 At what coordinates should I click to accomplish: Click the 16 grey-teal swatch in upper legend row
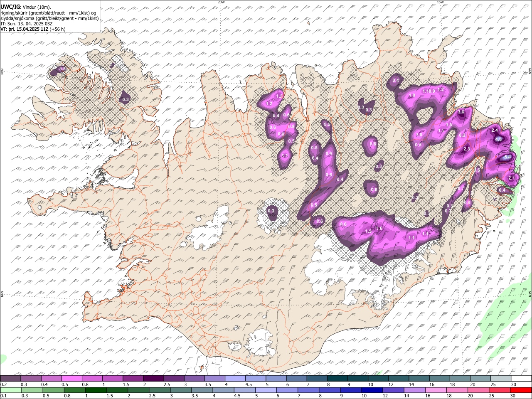coord(440,379)
